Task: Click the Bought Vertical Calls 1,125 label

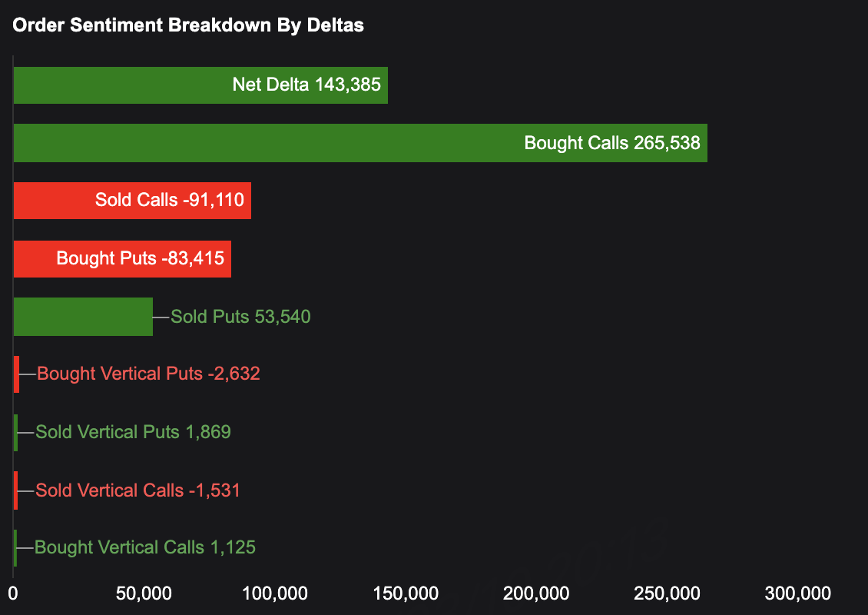Action: [x=145, y=548]
